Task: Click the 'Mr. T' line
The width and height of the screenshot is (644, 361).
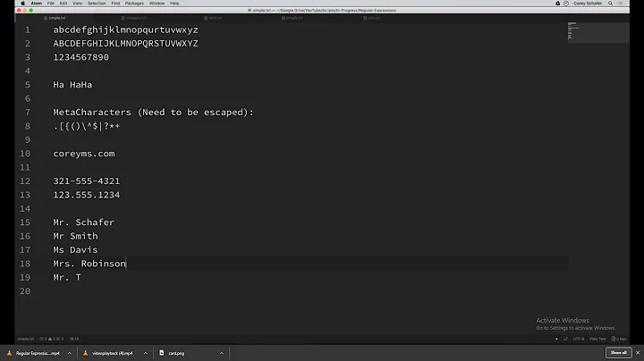Action: point(67,277)
